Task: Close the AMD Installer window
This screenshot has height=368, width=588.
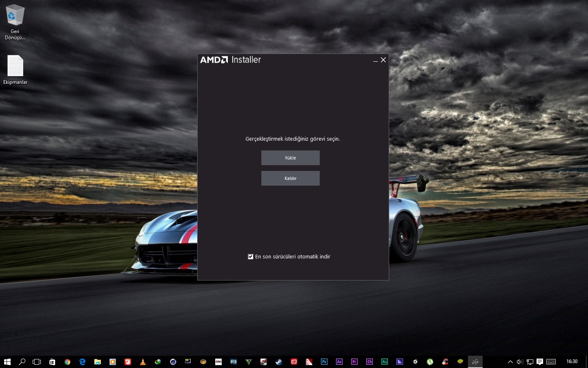Action: 383,60
